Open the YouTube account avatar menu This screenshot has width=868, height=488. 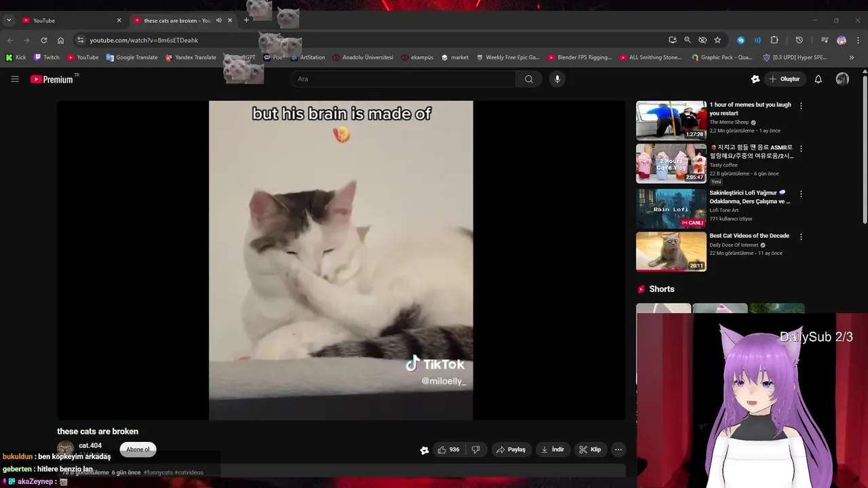(842, 79)
